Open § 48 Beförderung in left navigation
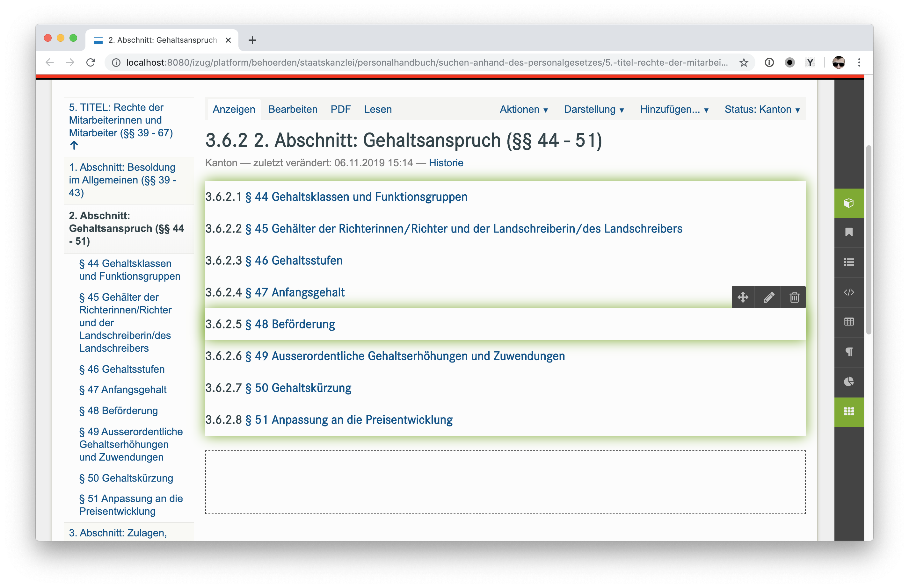 click(x=118, y=411)
